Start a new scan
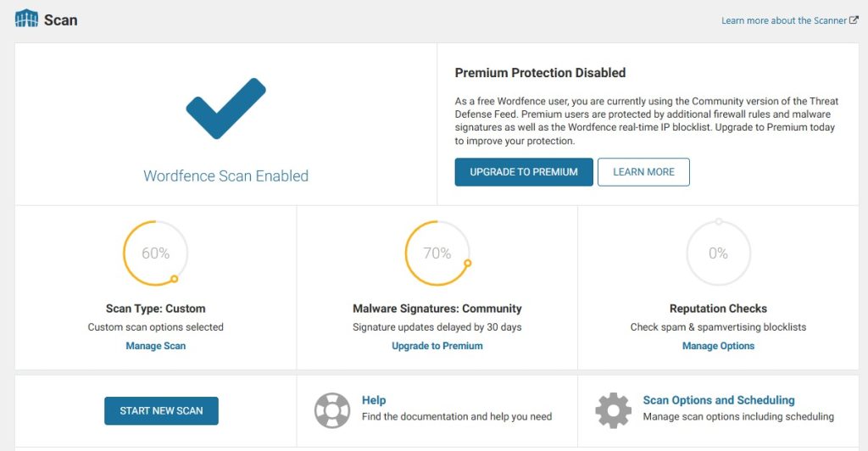This screenshot has height=451, width=868. click(161, 410)
